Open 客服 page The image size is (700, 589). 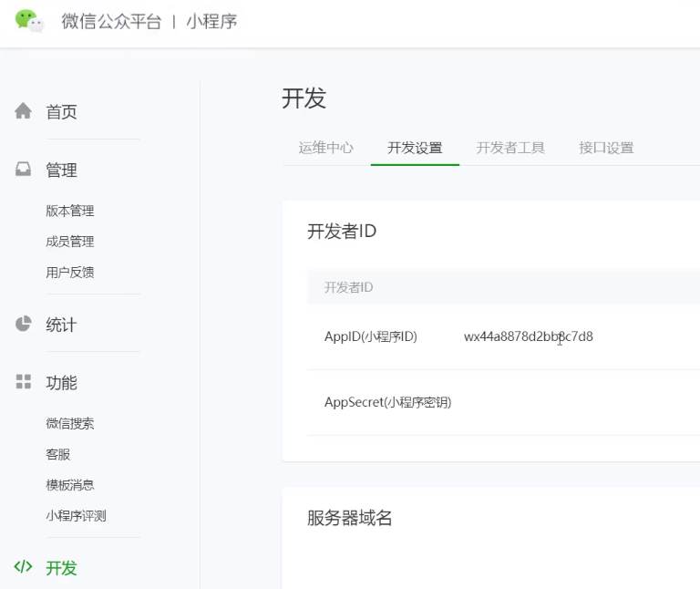pyautogui.click(x=58, y=454)
